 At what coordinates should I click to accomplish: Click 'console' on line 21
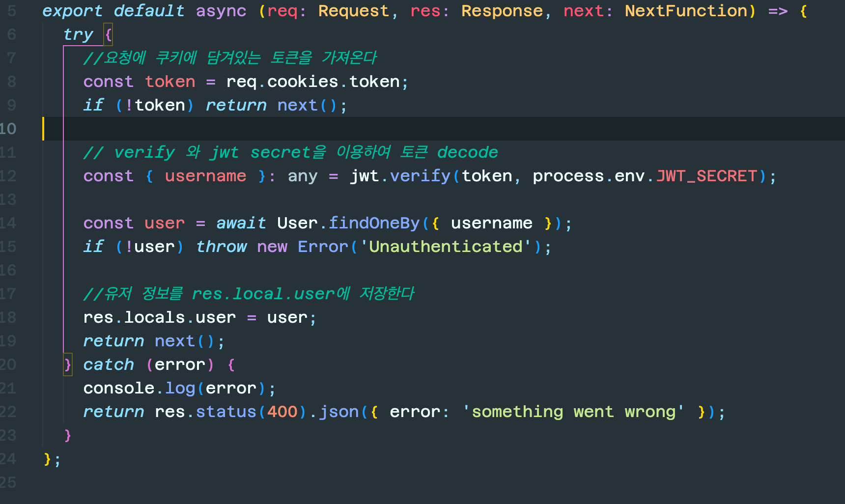click(119, 388)
